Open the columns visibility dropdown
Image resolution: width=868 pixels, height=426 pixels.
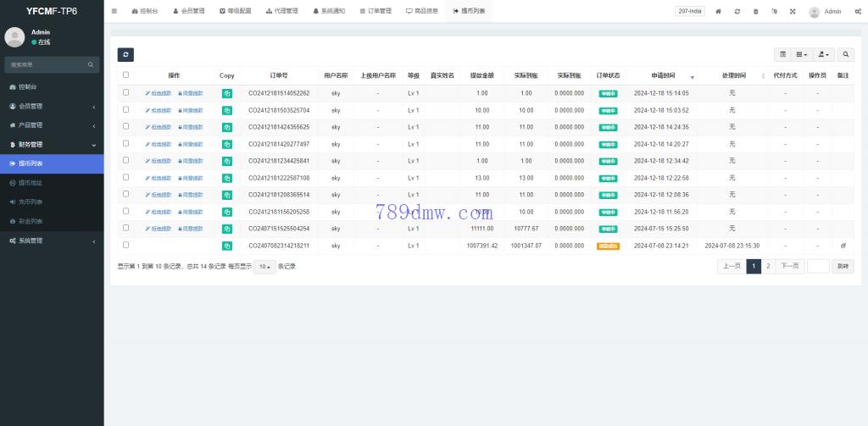801,54
